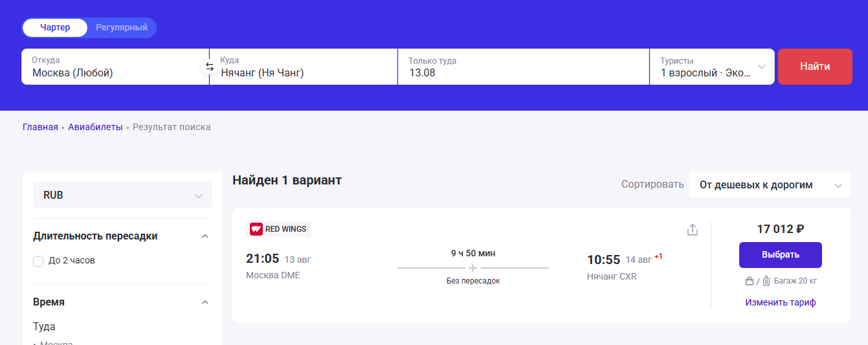Click arrival time 10:55

click(604, 260)
